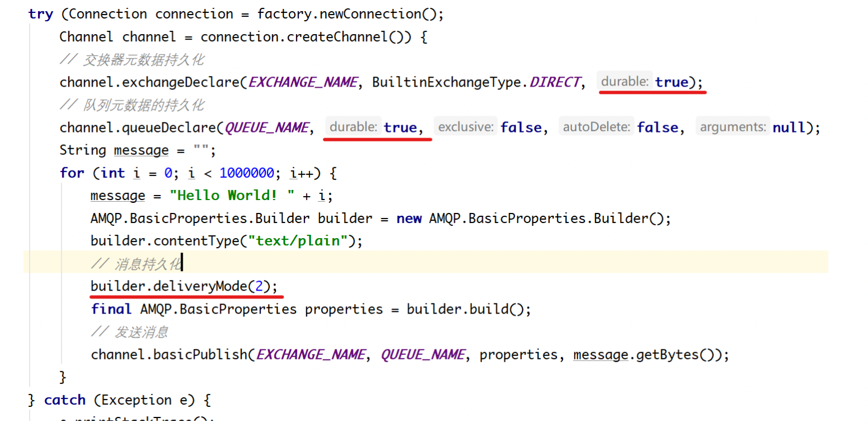The image size is (868, 427).
Task: Click 'new AMQP.BasicProperties.Builder()' expression
Action: (x=530, y=218)
